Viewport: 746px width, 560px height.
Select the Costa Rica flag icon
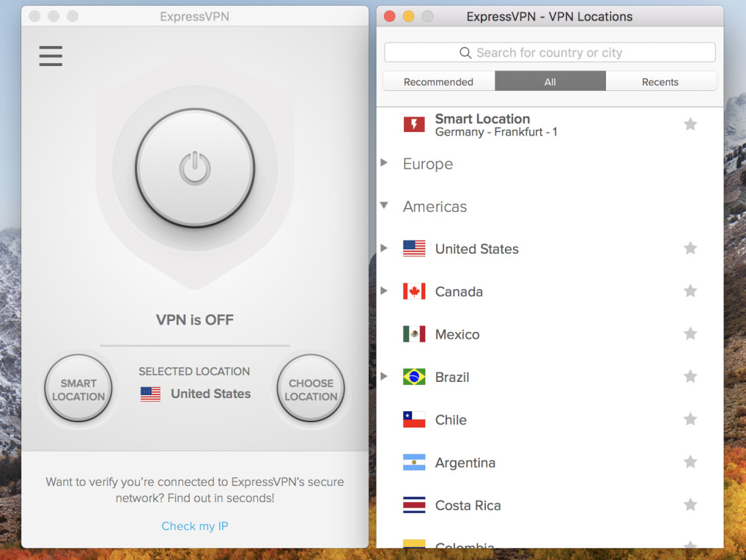[414, 505]
